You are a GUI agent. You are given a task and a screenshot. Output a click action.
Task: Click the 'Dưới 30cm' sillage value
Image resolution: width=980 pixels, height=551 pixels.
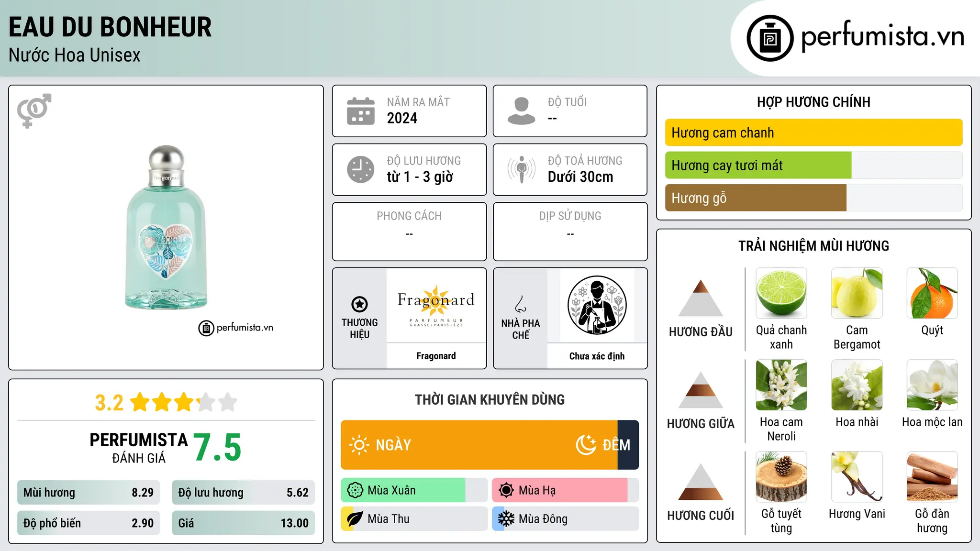pos(580,177)
